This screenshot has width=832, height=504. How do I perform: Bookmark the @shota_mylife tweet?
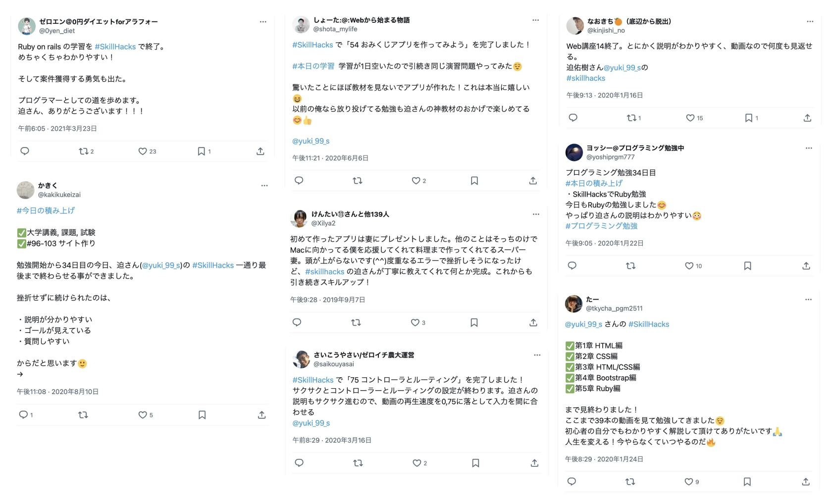click(474, 181)
